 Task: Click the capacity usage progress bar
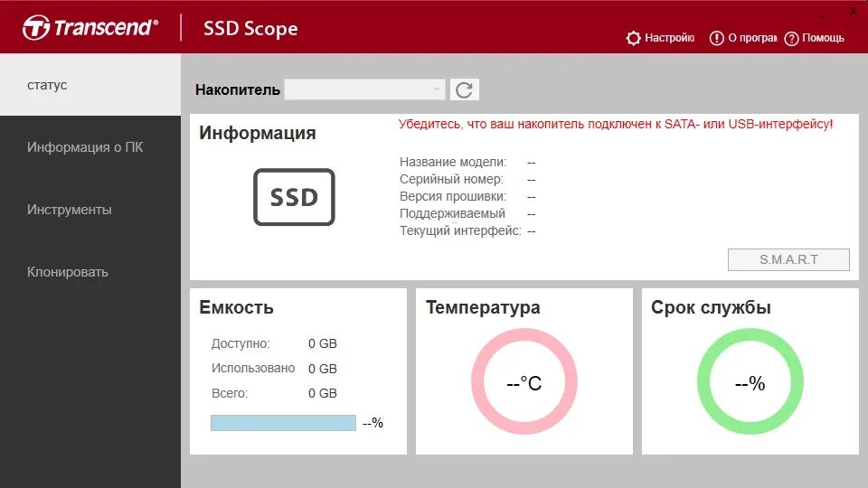[x=283, y=423]
